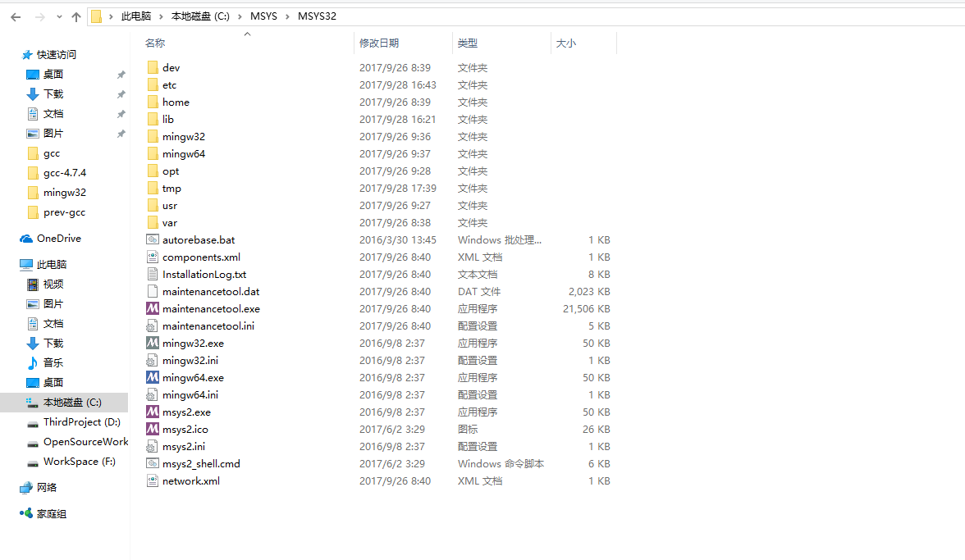Select mingw32.exe application icon
This screenshot has height=560, width=965.
click(x=153, y=343)
